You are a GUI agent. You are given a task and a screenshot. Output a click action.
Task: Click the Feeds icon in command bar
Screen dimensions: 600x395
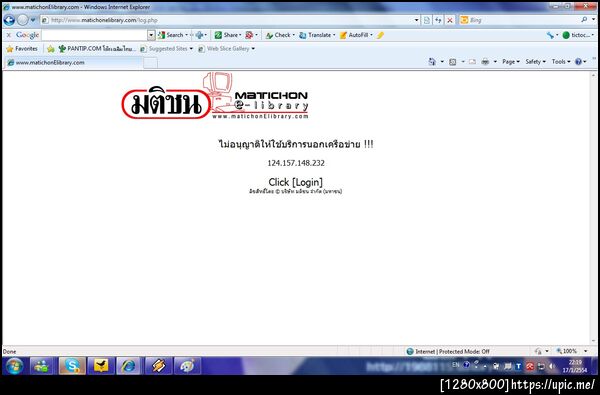coord(452,62)
